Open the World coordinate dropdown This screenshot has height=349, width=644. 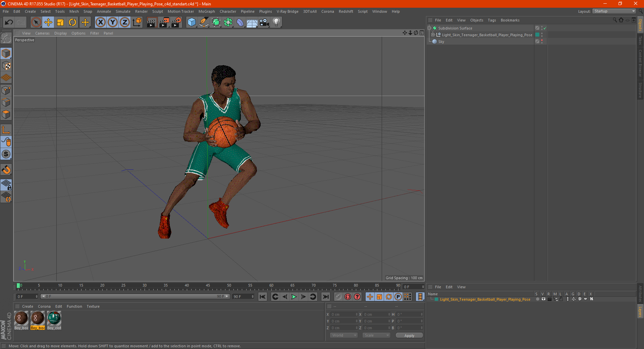pyautogui.click(x=344, y=335)
